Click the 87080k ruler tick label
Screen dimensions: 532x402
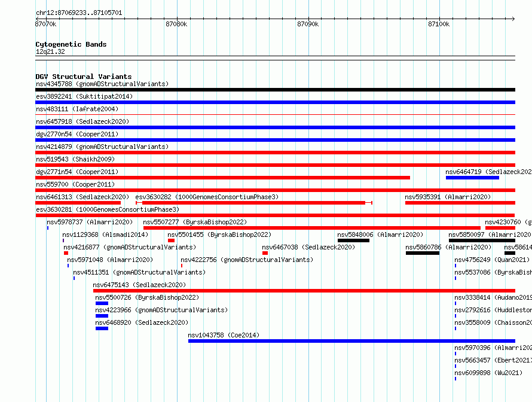tap(176, 24)
